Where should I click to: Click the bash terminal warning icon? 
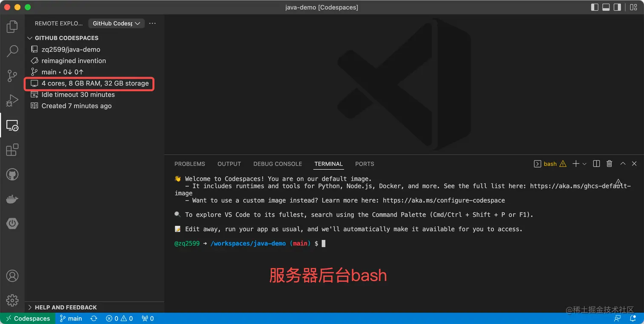(563, 164)
